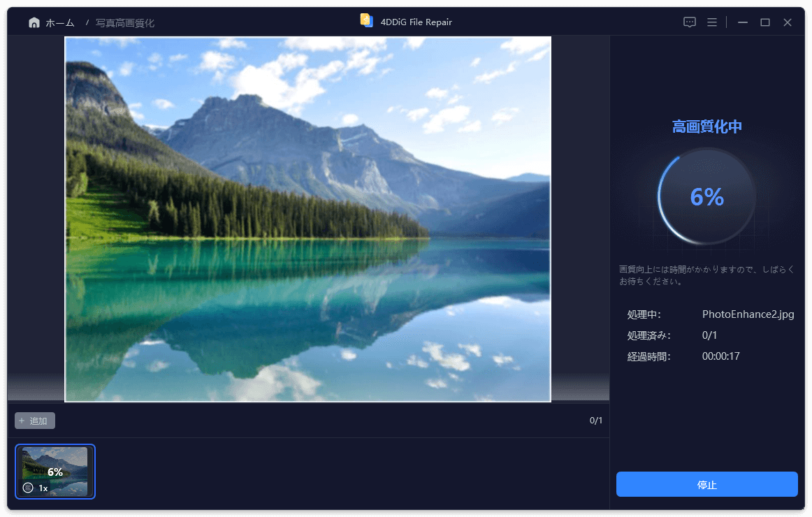
Task: Click the 0/1 counter beside 追加 bar
Action: point(595,420)
